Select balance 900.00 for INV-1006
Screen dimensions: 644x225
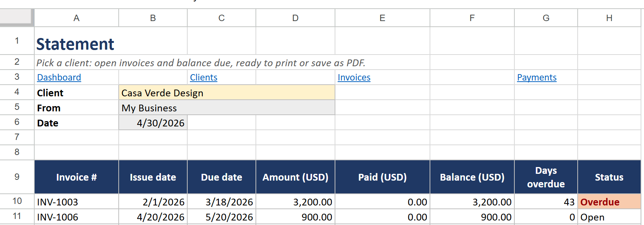point(472,217)
